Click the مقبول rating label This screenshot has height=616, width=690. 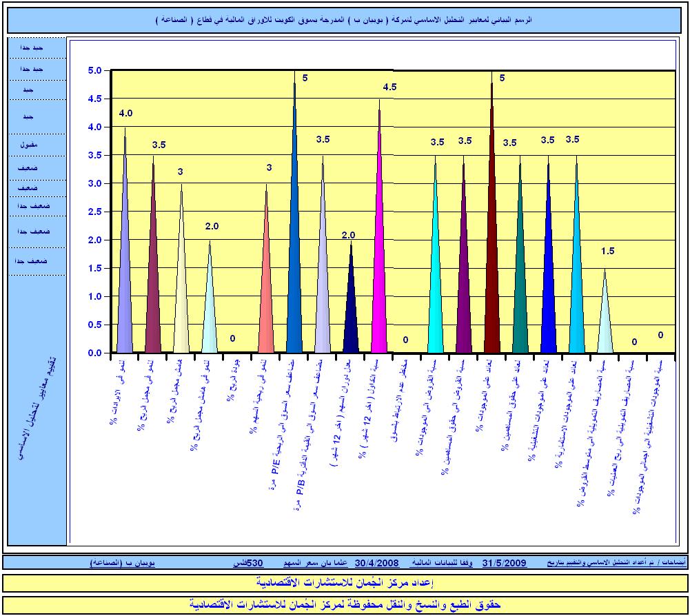[29, 144]
